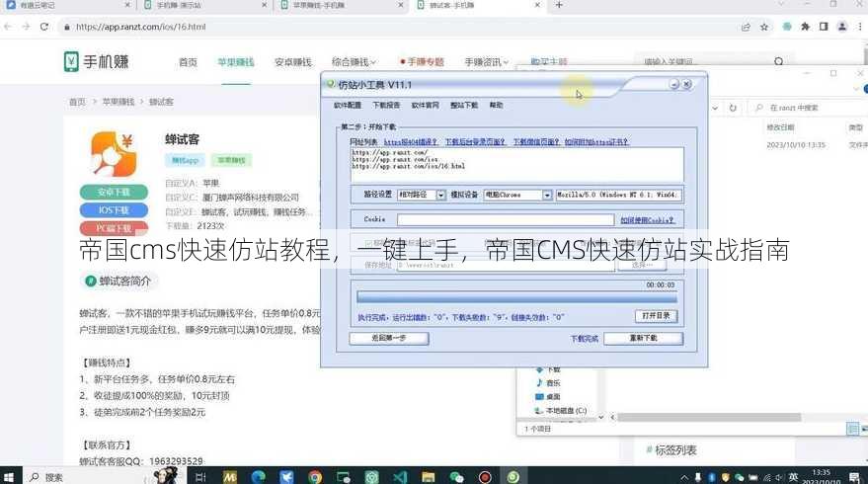Go back in the browser
The width and height of the screenshot is (868, 484).
(8, 27)
